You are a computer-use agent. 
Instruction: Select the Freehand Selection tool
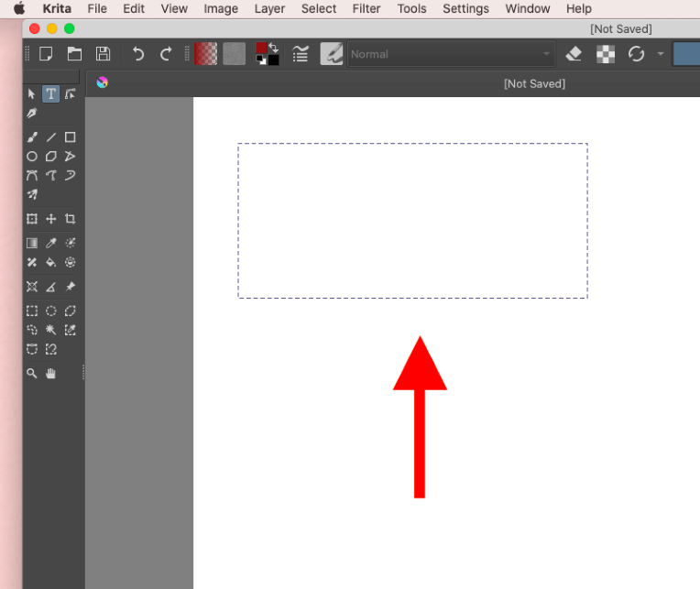coord(32,330)
